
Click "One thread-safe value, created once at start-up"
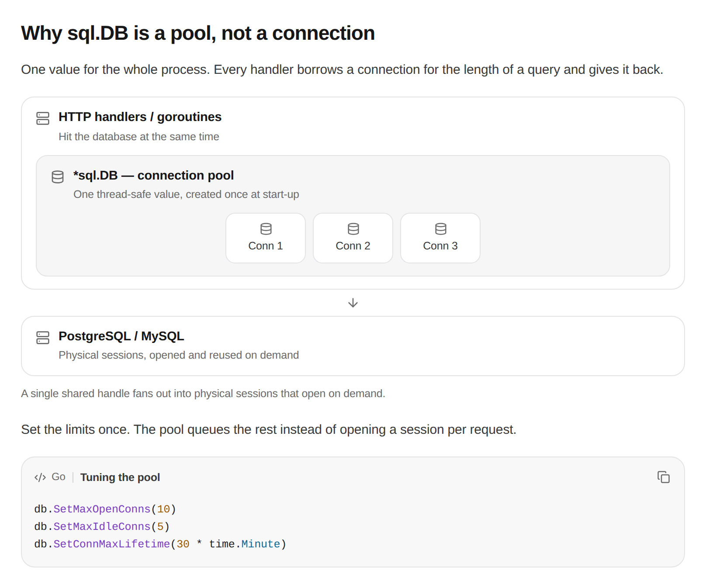186,194
